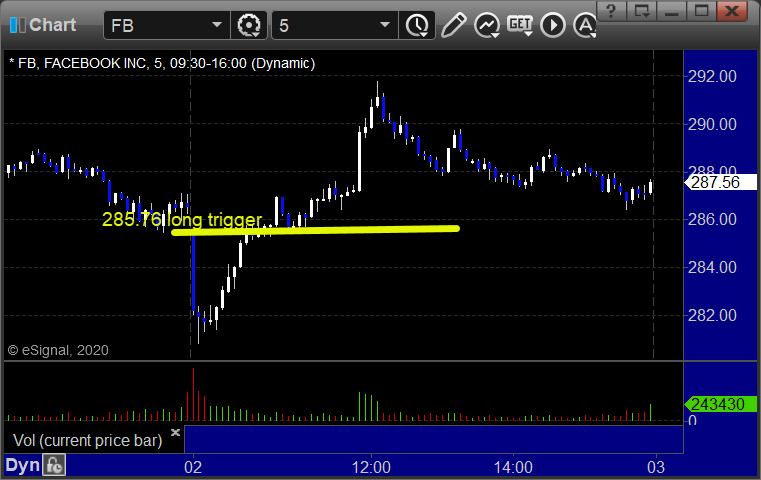
Task: Click the volume value label 243430
Action: point(720,404)
